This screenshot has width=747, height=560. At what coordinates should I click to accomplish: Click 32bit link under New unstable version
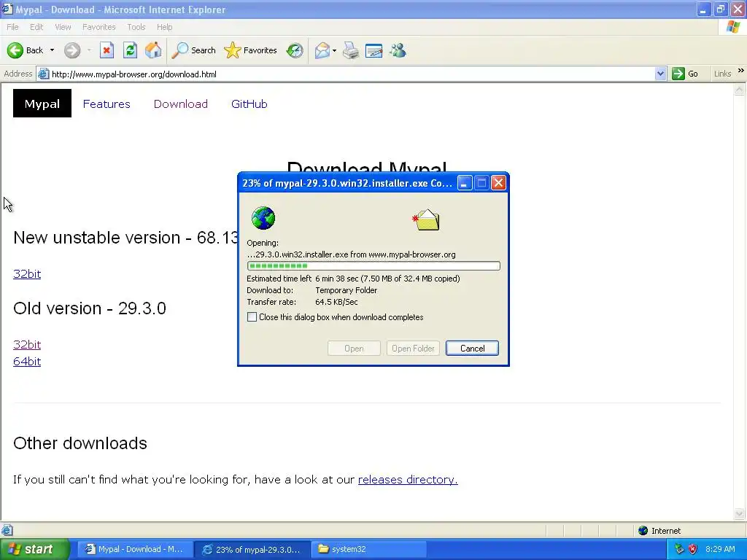[x=27, y=274]
